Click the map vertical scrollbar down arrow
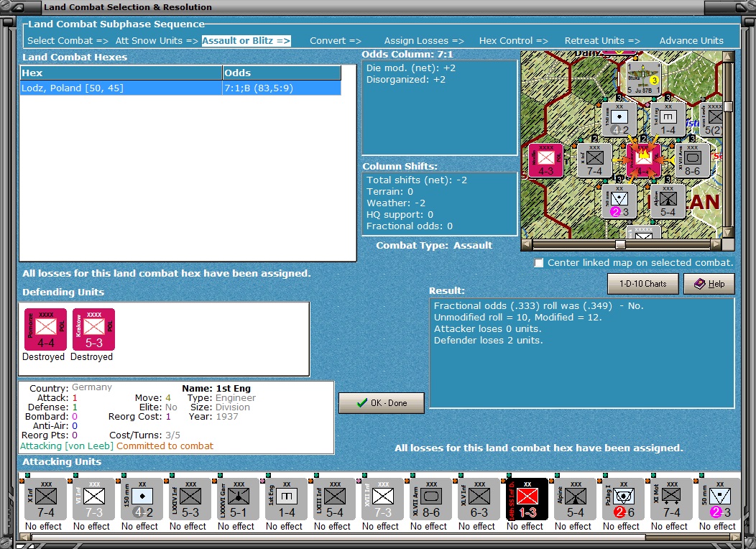Viewport: 756px width, 549px height. tap(728, 232)
